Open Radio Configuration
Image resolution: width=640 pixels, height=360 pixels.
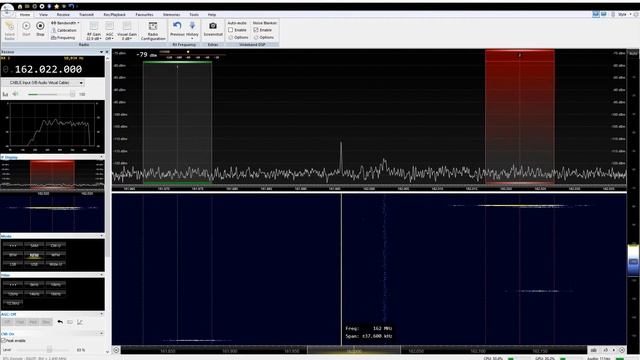tap(153, 31)
